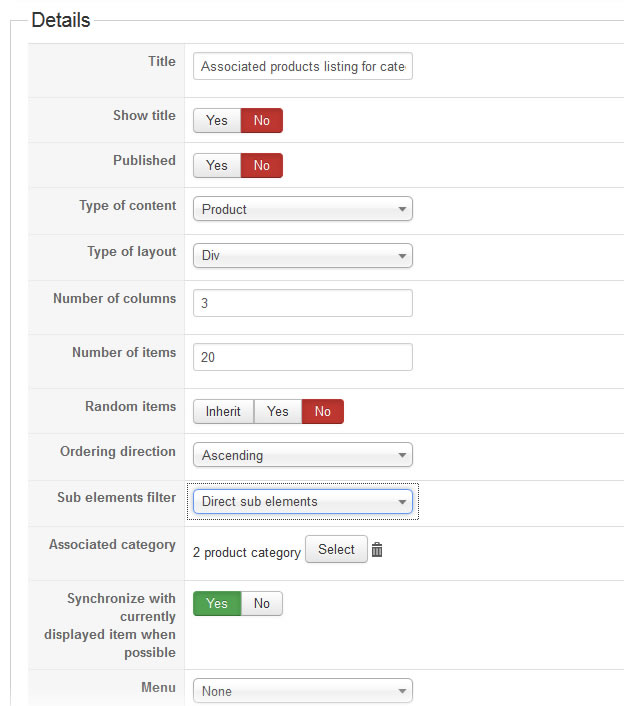This screenshot has height=706, width=624.
Task: Enable Synchronize with currently displayed item
Action: click(217, 604)
